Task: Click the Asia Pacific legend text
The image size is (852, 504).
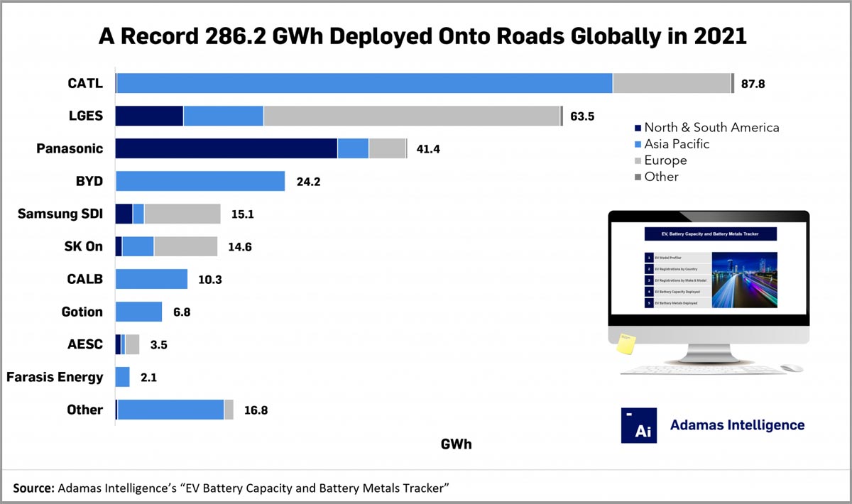Action: pos(677,144)
